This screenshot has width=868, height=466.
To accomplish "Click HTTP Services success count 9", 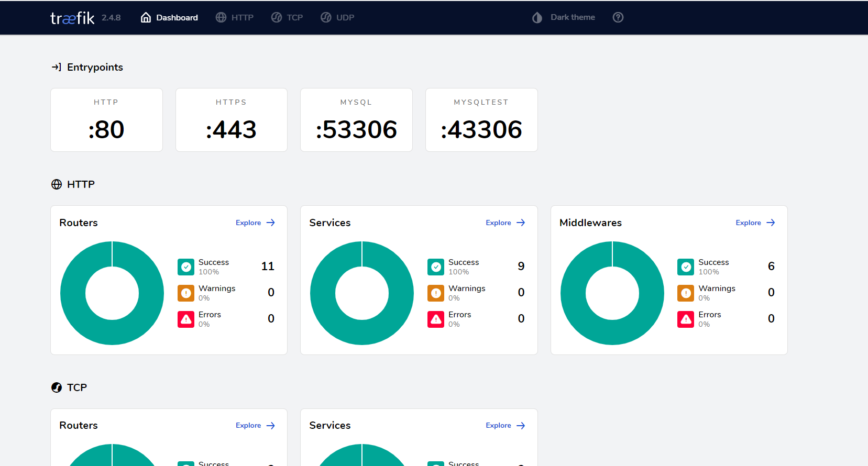I will click(521, 266).
